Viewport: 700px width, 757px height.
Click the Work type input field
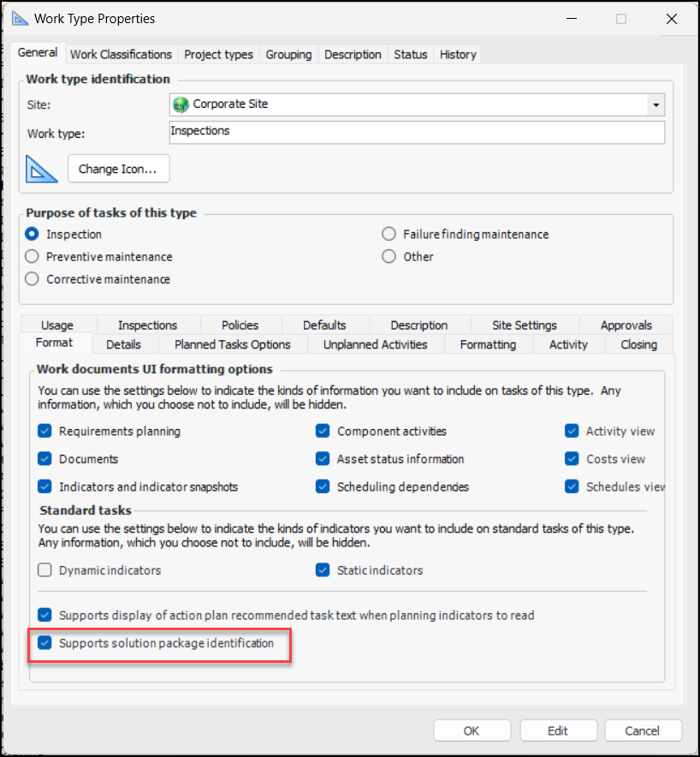point(417,132)
